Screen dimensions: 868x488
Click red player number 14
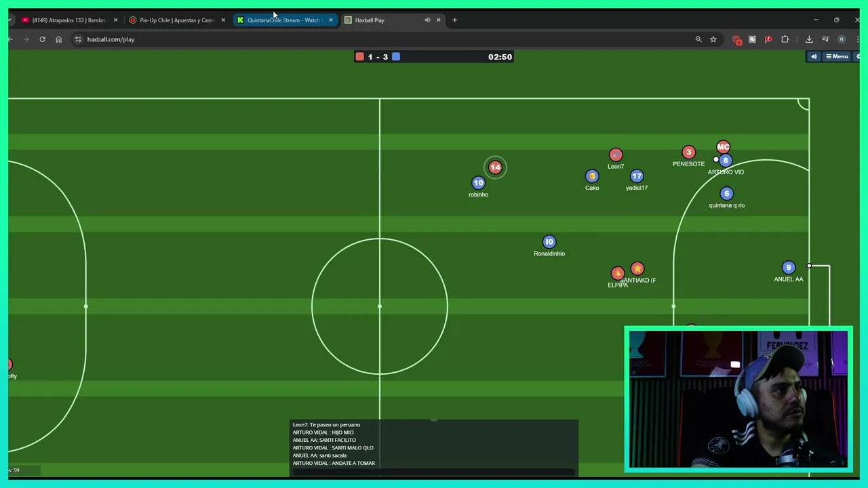[495, 167]
